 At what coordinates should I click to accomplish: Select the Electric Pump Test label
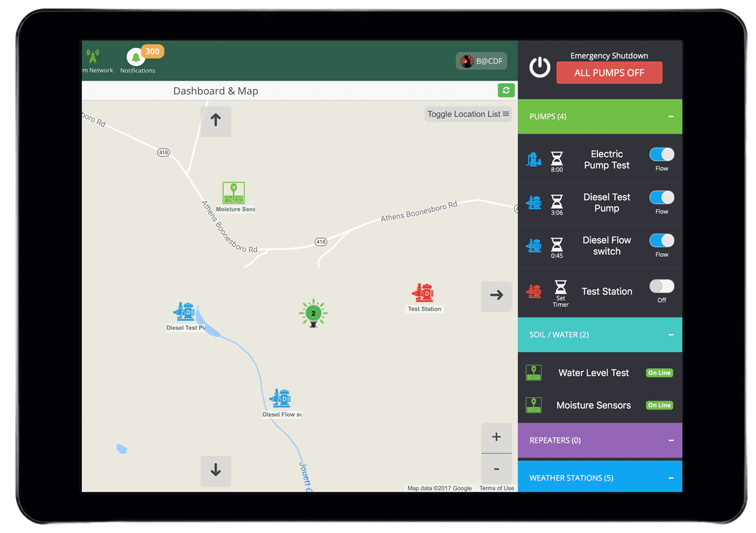(x=606, y=159)
